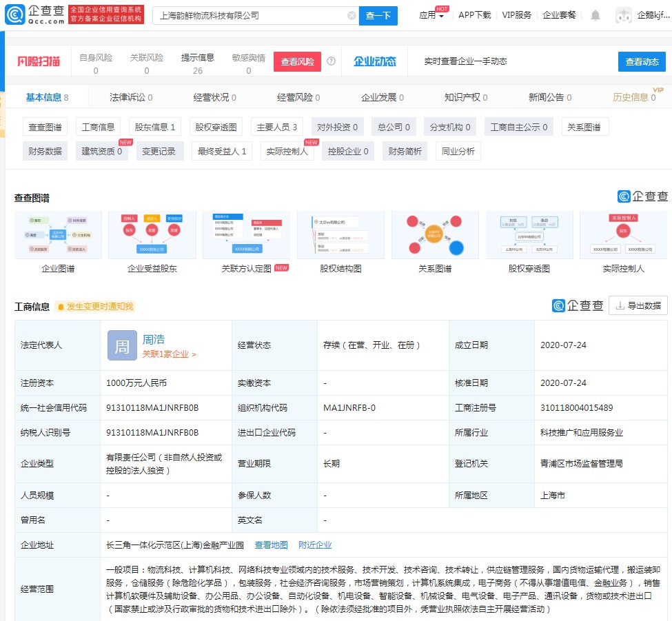Image resolution: width=672 pixels, height=621 pixels.
Task: Switch to the 法律诉讼 tab
Action: pyautogui.click(x=131, y=97)
